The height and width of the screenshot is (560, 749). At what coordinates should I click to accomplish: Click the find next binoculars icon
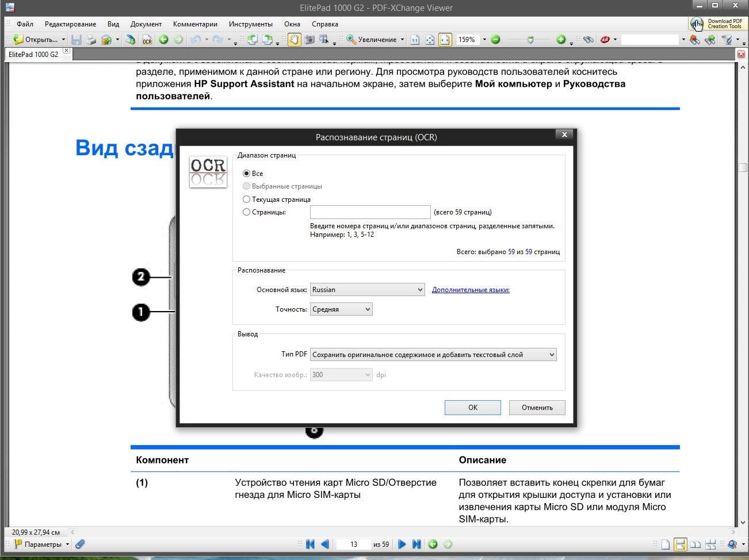tap(710, 40)
